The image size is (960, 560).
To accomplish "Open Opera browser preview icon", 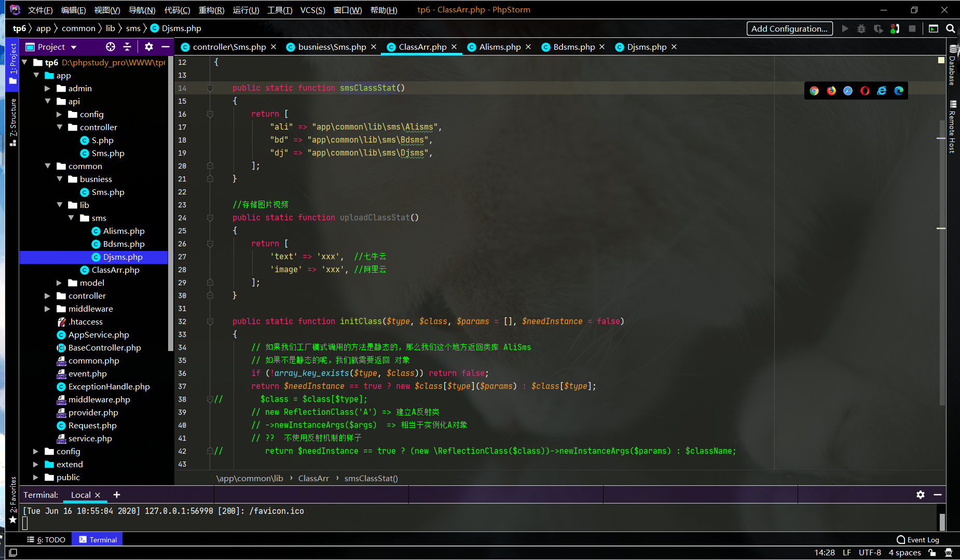I will 865,91.
